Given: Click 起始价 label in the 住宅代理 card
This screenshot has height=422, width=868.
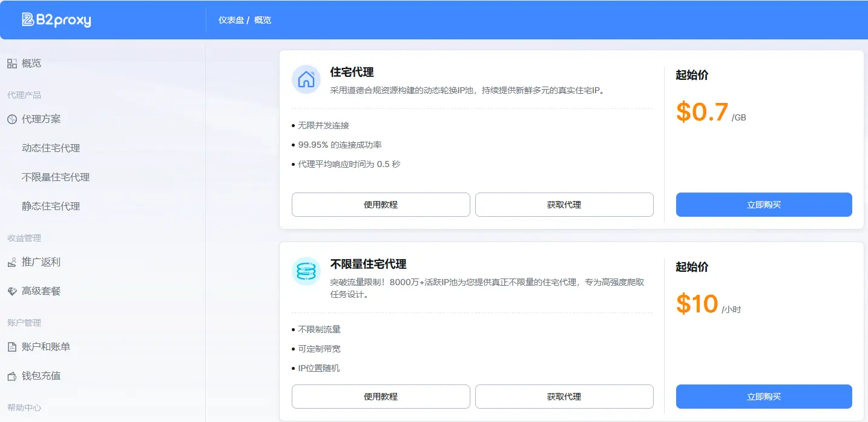Looking at the screenshot, I should pos(692,75).
